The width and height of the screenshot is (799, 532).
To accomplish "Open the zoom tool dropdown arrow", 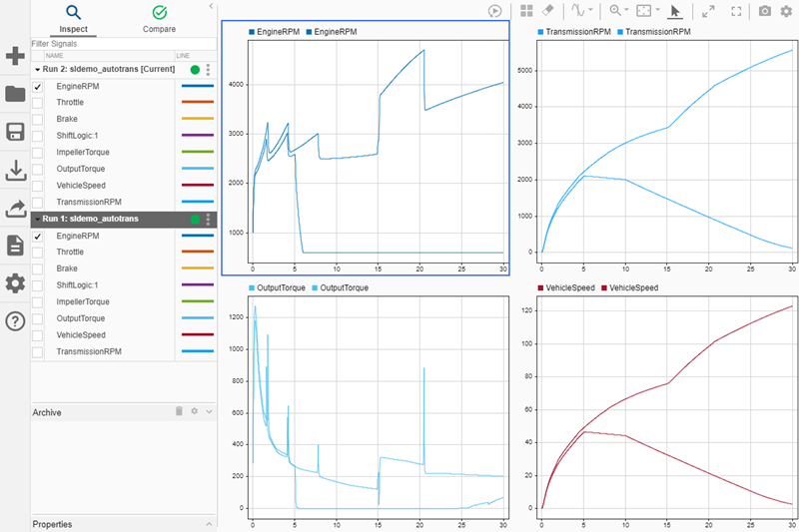I will [x=627, y=11].
